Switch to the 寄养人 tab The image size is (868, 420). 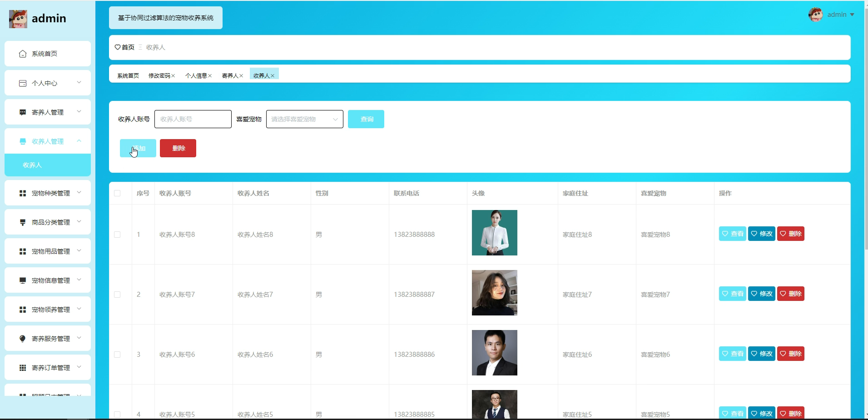tap(230, 76)
